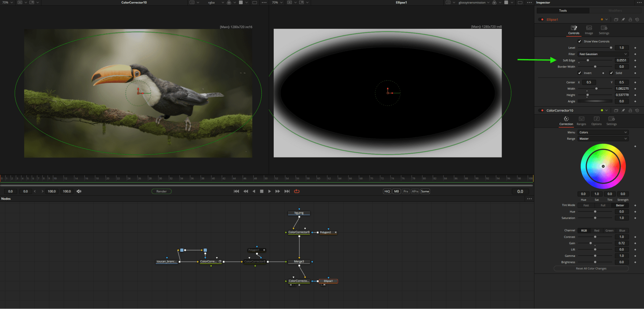Click the loop playback icon
This screenshot has width=644, height=309.
point(297,191)
